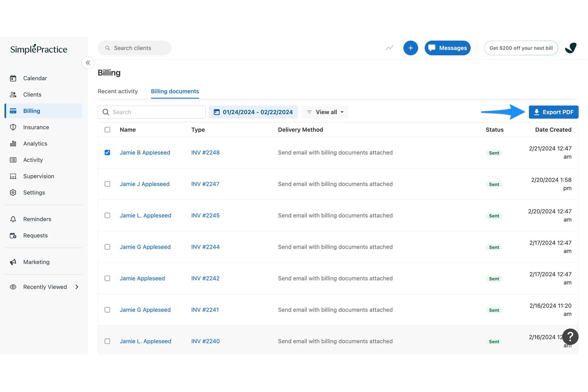Open invoice INV #2242

click(205, 278)
